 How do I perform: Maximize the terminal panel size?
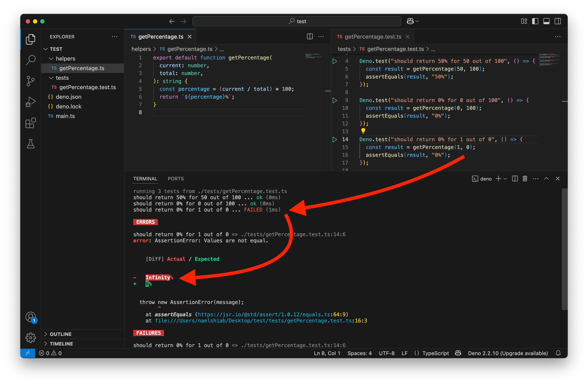tap(547, 179)
